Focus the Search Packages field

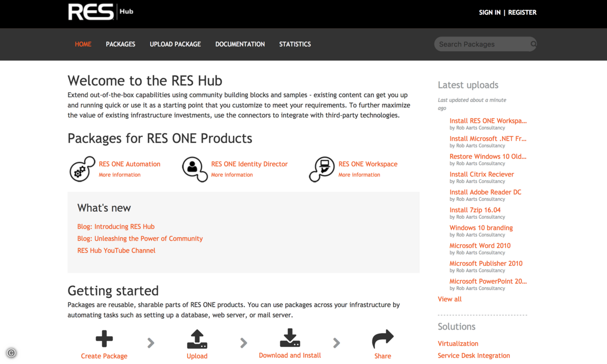pos(485,44)
